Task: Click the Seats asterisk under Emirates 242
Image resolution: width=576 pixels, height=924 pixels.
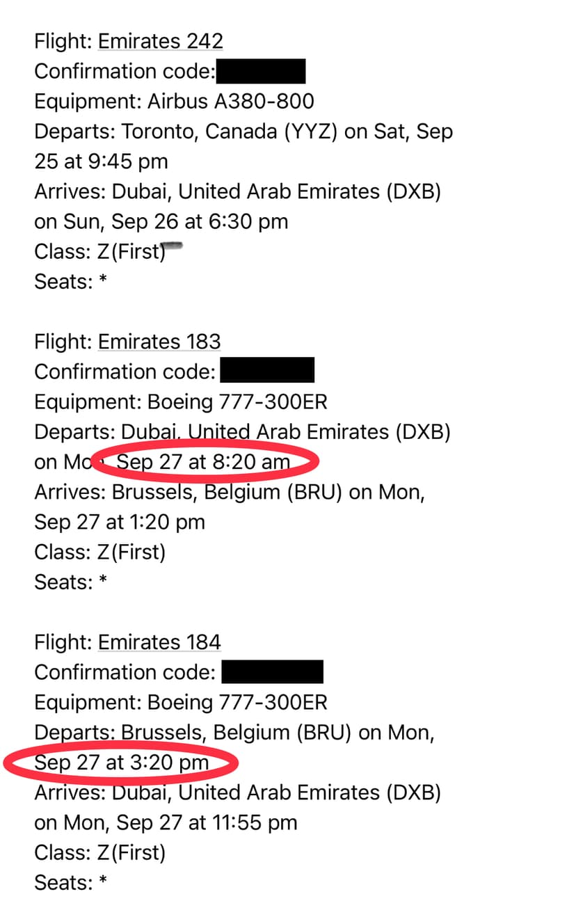Action: (x=102, y=282)
